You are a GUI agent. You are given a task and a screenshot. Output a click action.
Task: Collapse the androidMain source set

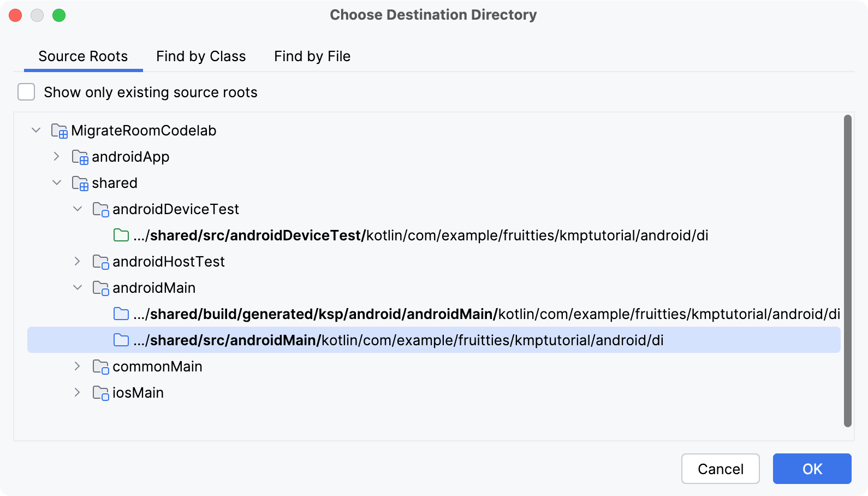coord(78,288)
